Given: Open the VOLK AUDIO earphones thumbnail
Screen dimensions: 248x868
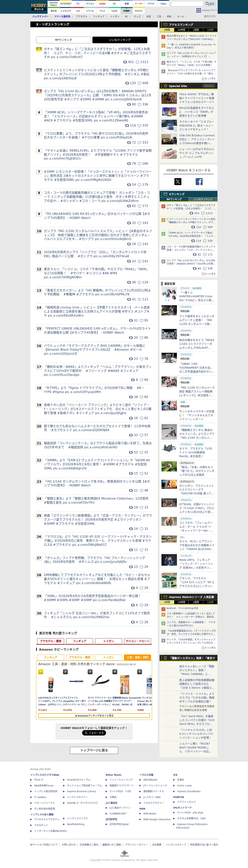Looking at the screenshot, I should point(169,98).
